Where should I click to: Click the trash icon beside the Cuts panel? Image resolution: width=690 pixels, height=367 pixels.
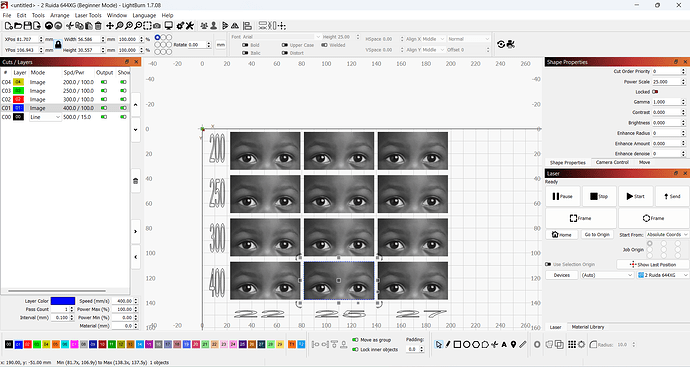click(136, 181)
